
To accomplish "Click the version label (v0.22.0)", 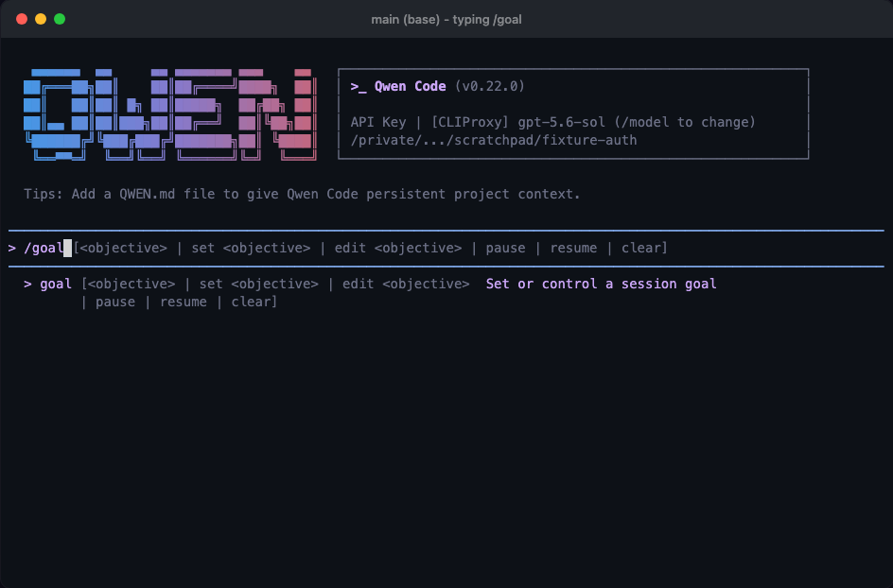I will [x=489, y=86].
